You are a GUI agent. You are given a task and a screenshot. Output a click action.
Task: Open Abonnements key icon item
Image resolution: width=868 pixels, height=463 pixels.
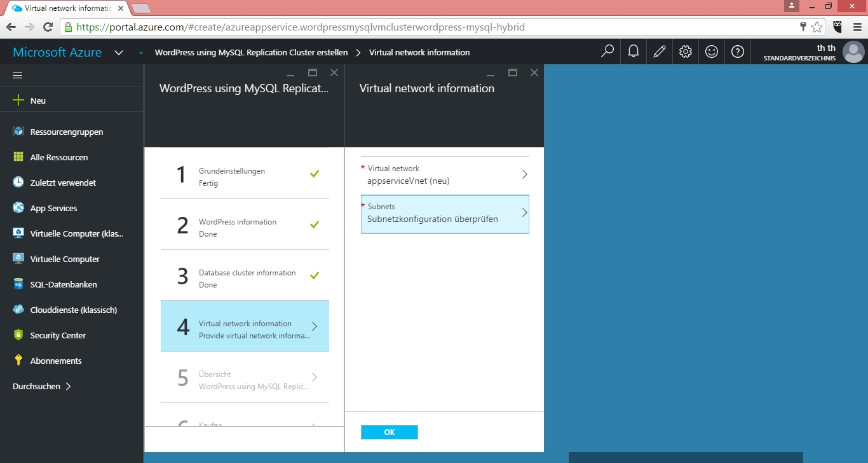[56, 361]
